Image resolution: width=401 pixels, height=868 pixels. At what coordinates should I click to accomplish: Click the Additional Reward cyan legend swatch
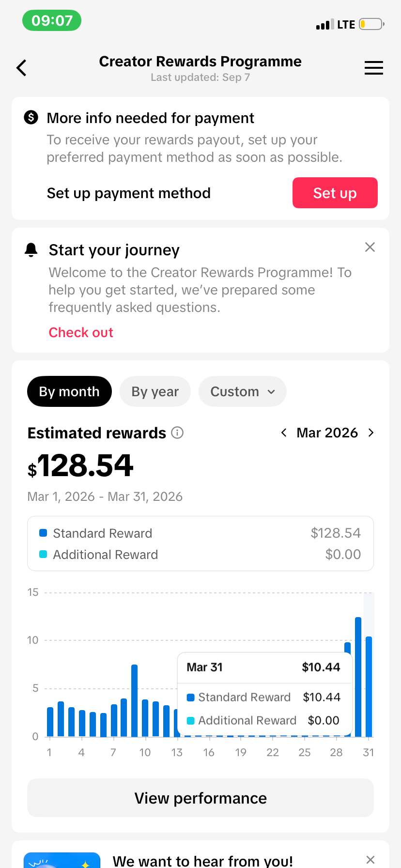pyautogui.click(x=43, y=554)
